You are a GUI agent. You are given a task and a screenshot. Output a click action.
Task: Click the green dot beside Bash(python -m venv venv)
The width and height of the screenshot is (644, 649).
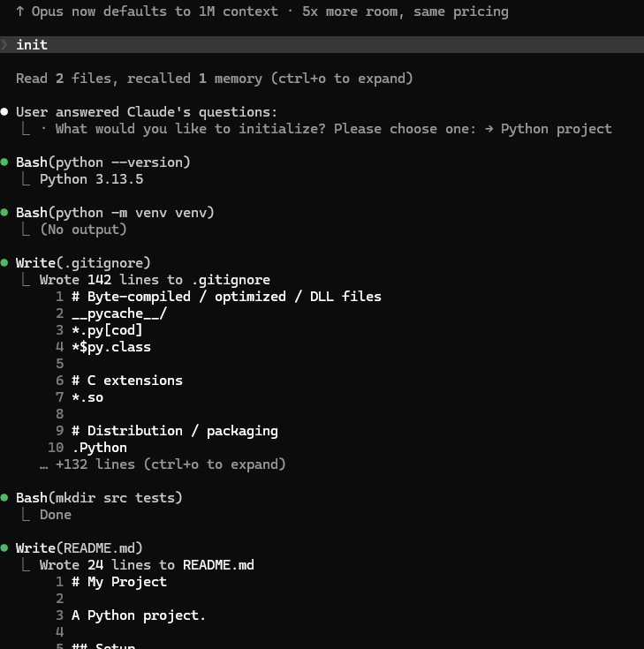point(4,213)
